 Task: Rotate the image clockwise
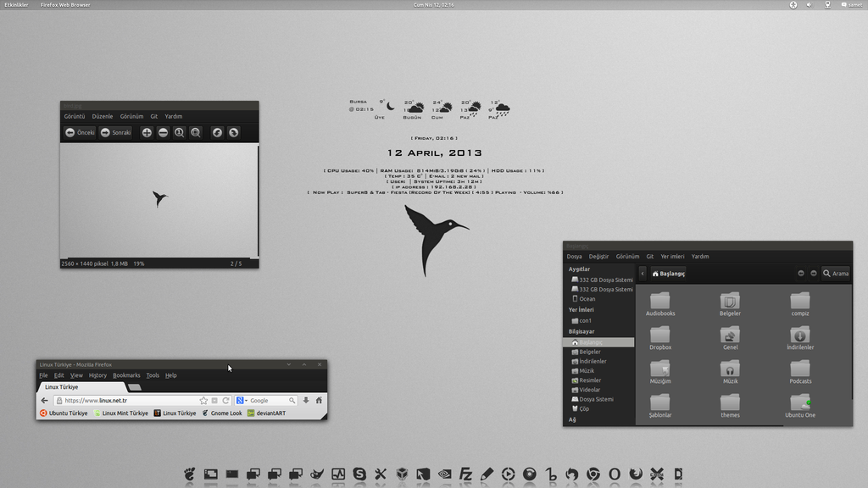(x=233, y=132)
